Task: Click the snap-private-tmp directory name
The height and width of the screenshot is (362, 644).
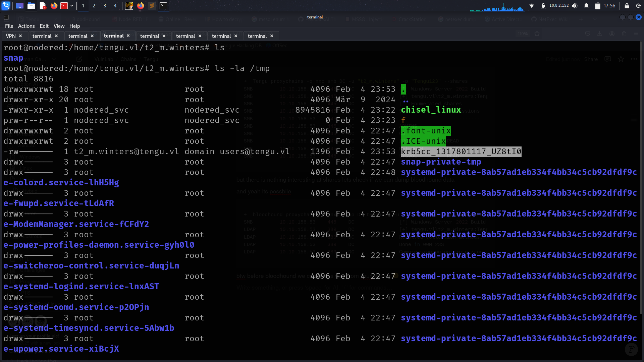Action: point(441,162)
